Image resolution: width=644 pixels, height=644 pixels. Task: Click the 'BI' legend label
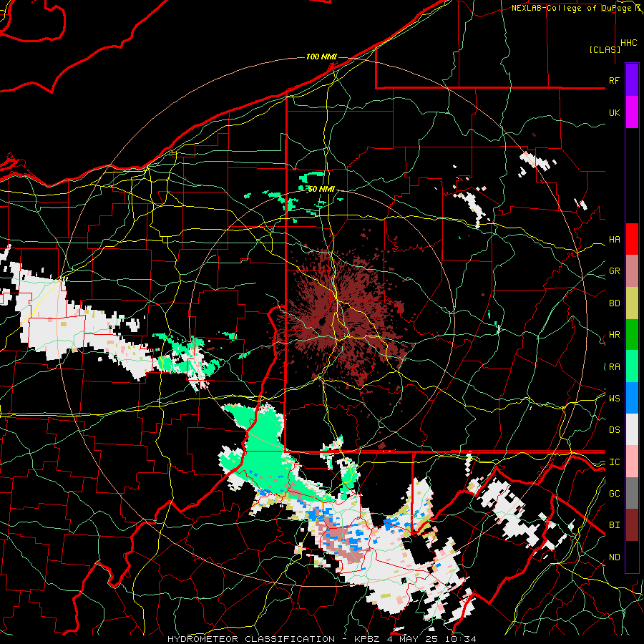(614, 525)
